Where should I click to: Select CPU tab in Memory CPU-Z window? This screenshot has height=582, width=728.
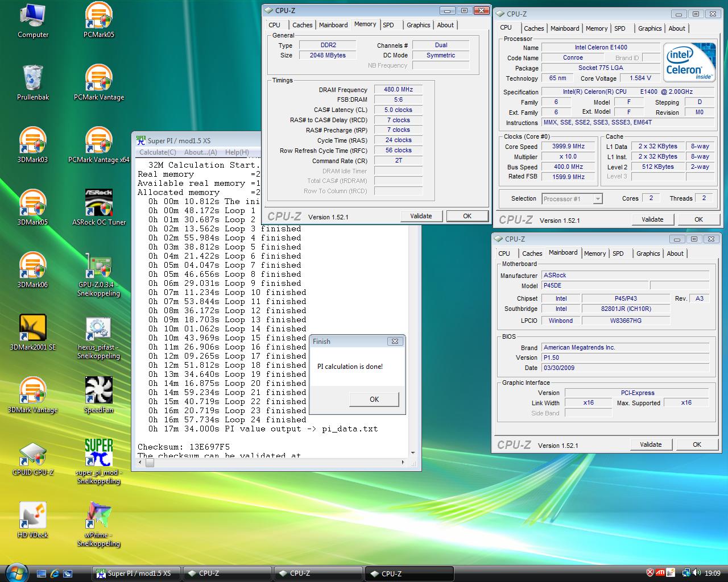[x=275, y=25]
